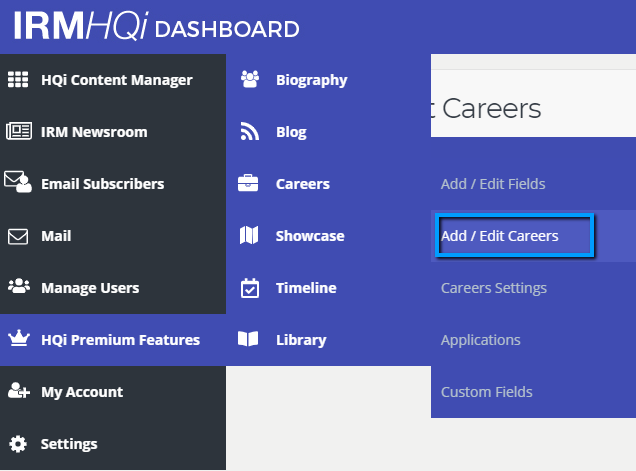Choose Blog submenu entry
Screen dimensions: 636x471
[291, 132]
